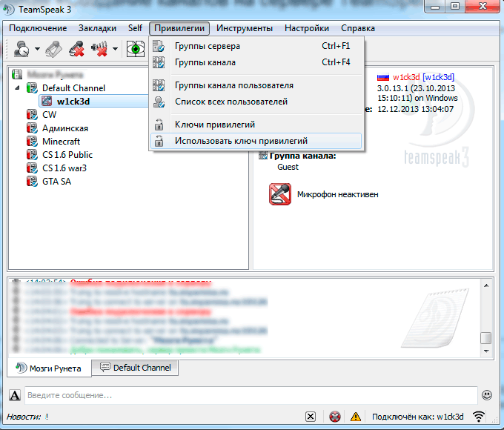
Task: Click the Connect to server toolbar icon
Action: pyautogui.click(x=21, y=49)
